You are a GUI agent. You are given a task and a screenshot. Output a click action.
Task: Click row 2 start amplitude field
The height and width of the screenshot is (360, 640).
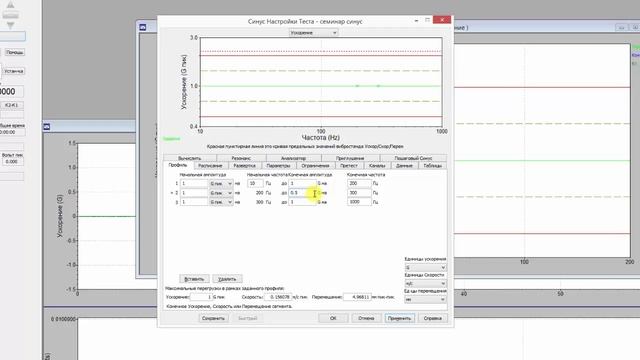click(194, 193)
